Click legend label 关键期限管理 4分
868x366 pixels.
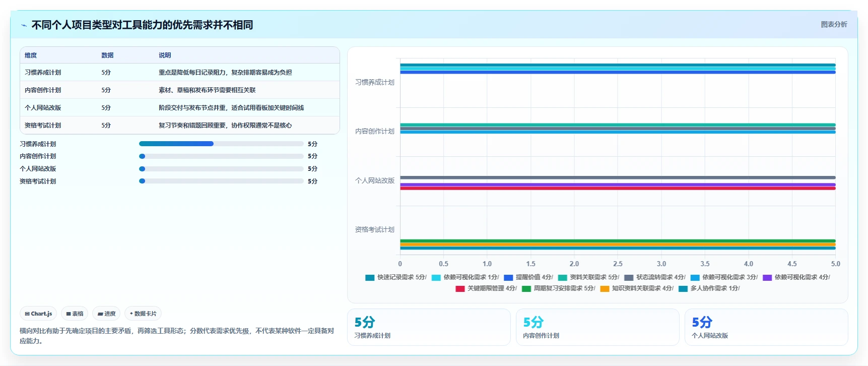pos(492,288)
